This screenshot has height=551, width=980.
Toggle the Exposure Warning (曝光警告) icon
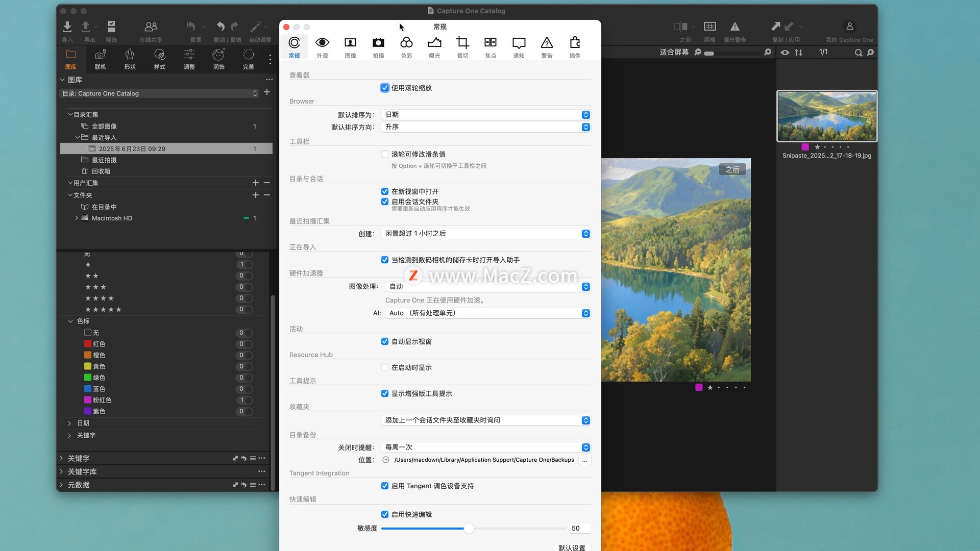[735, 27]
